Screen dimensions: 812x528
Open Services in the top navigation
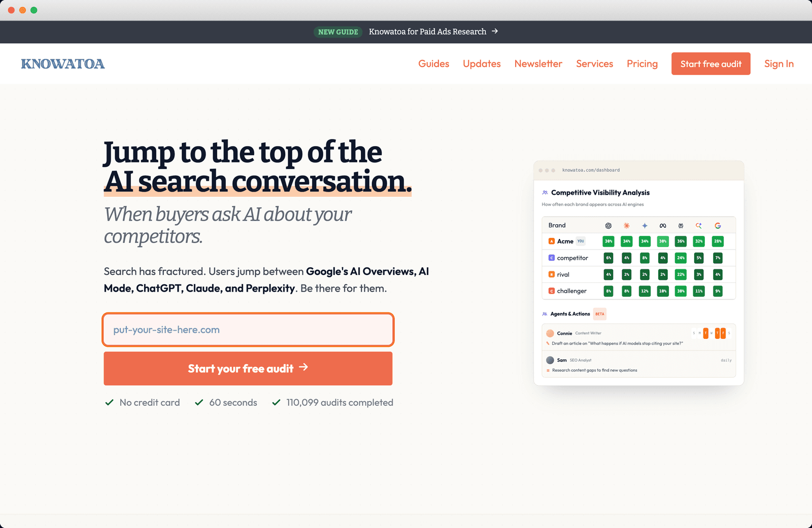click(x=595, y=64)
